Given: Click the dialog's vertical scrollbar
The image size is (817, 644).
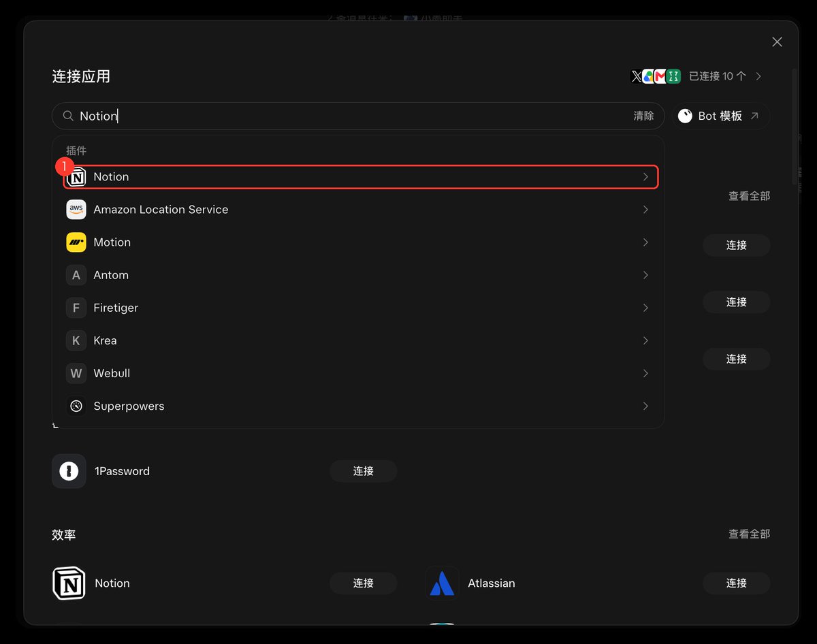Looking at the screenshot, I should (795, 126).
